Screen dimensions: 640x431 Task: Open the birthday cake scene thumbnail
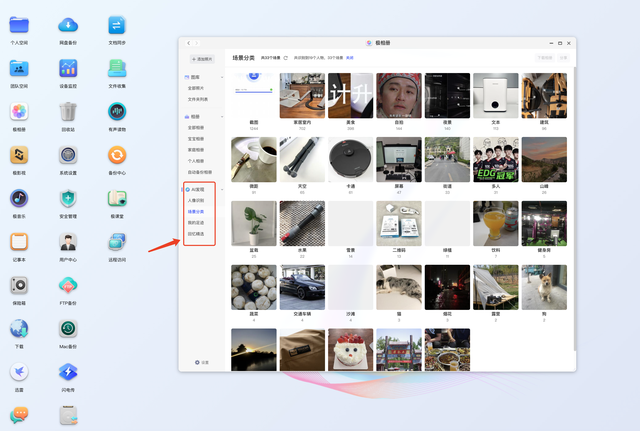[351, 350]
